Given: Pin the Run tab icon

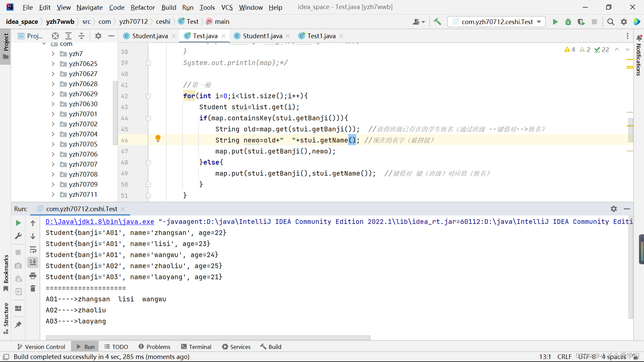Looking at the screenshot, I should point(18,324).
